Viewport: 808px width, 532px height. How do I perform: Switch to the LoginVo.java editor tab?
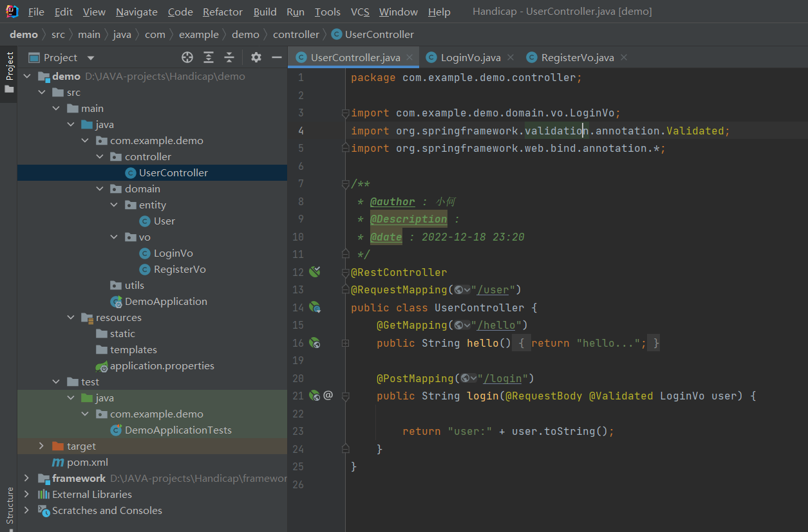point(470,57)
